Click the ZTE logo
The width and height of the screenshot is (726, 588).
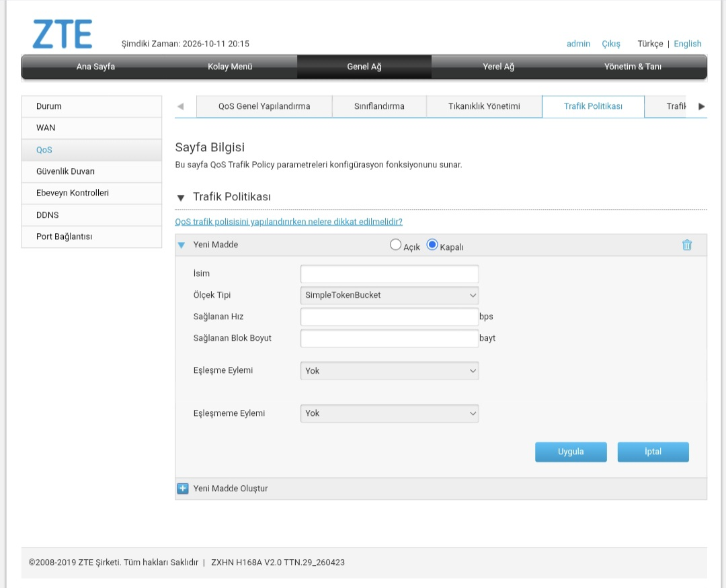pos(62,34)
